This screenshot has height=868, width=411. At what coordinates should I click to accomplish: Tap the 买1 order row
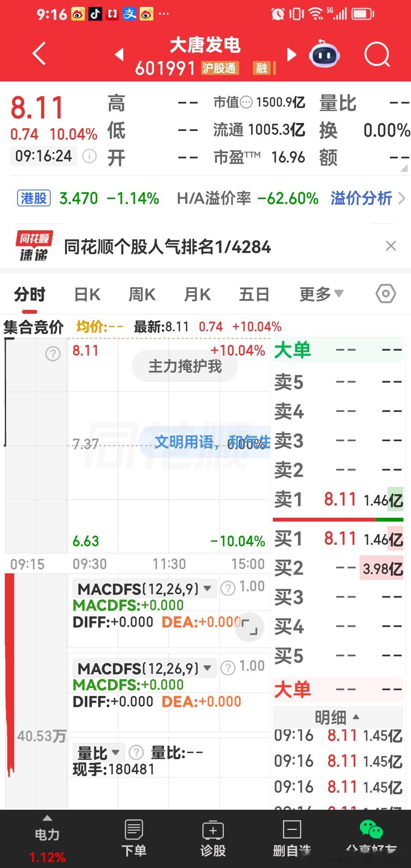(338, 539)
